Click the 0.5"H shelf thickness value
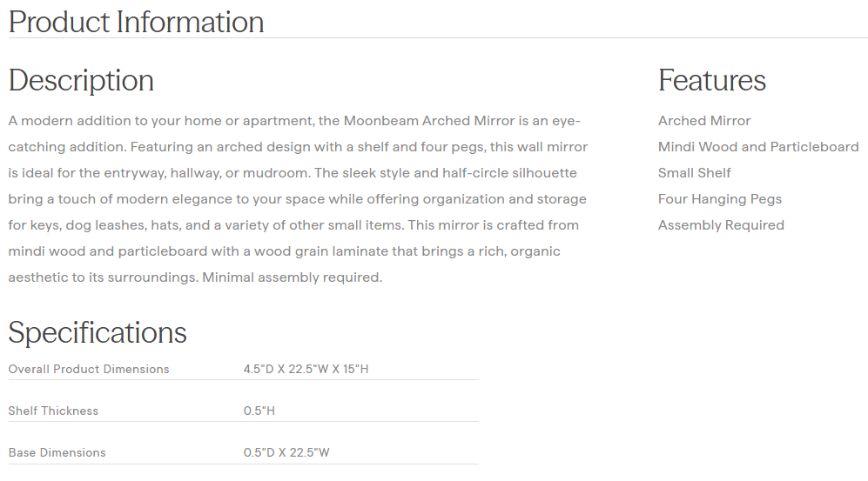This screenshot has width=868, height=481. coord(259,411)
